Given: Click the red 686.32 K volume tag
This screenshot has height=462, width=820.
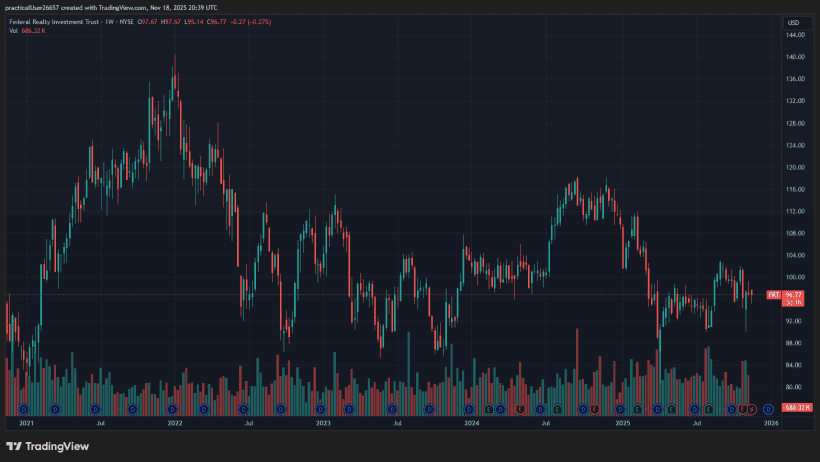Looking at the screenshot, I should [793, 409].
